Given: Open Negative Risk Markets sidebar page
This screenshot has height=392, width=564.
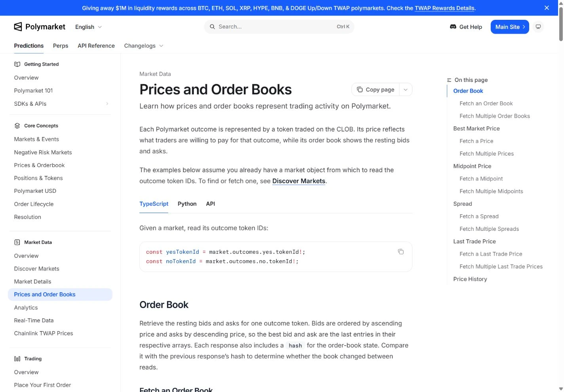Looking at the screenshot, I should 43,152.
